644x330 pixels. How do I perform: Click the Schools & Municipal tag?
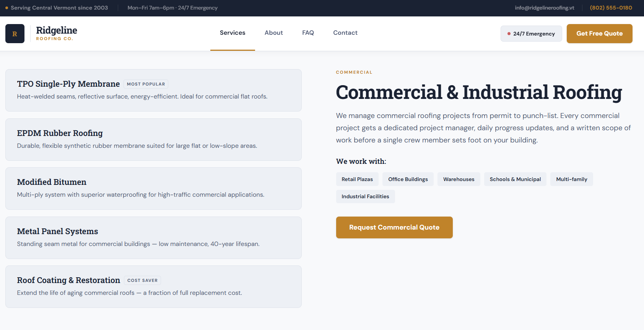click(515, 179)
